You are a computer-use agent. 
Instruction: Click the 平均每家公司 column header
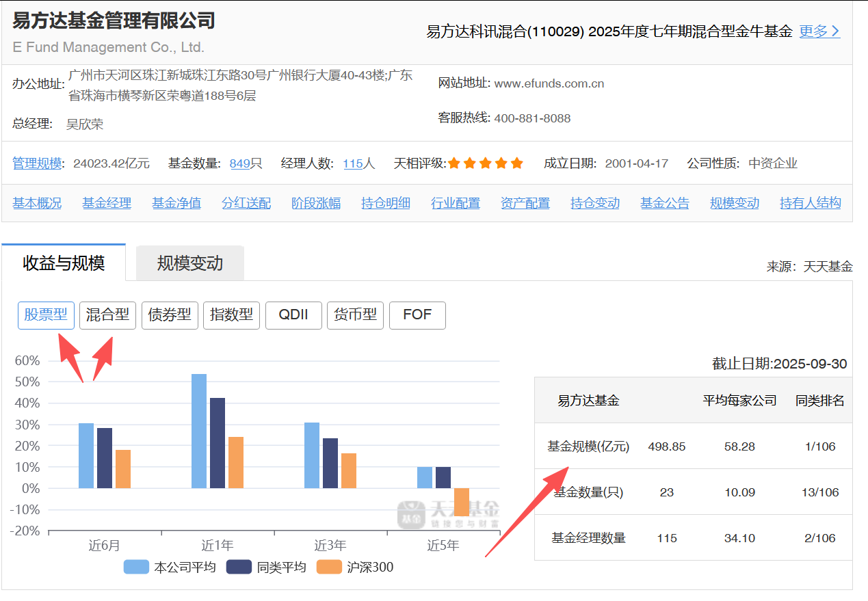tap(739, 401)
